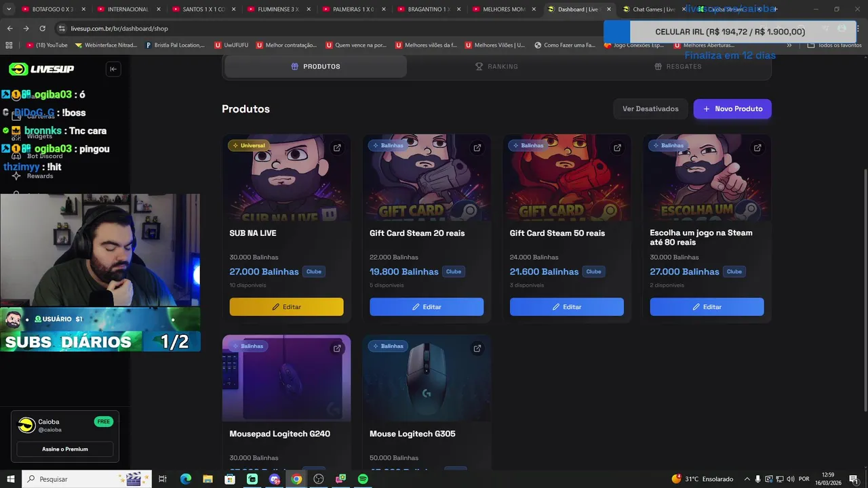Click the Clube tag next to 19.800 Balinhas

454,272
